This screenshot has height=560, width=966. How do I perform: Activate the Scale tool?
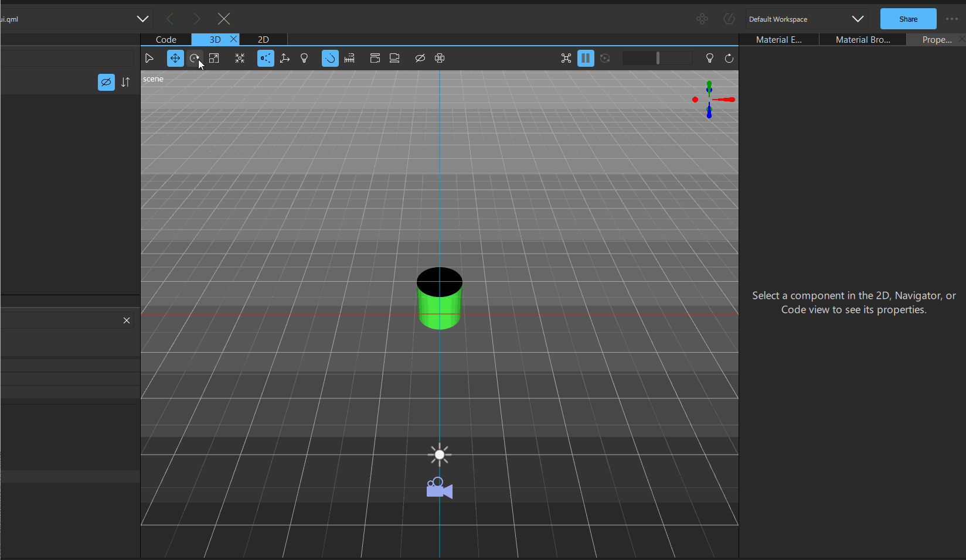[214, 58]
